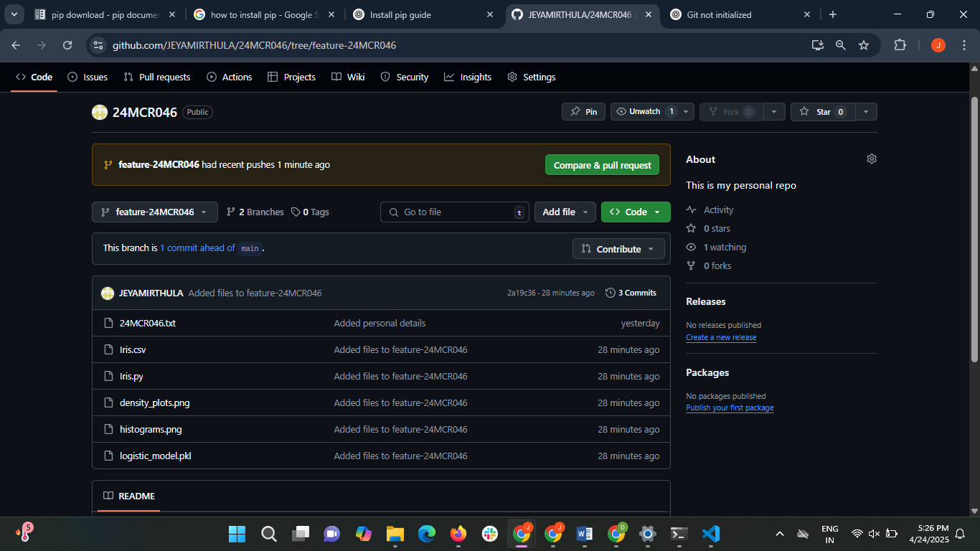Open the 0 Tags link
This screenshot has width=980, height=551.
[x=310, y=212]
